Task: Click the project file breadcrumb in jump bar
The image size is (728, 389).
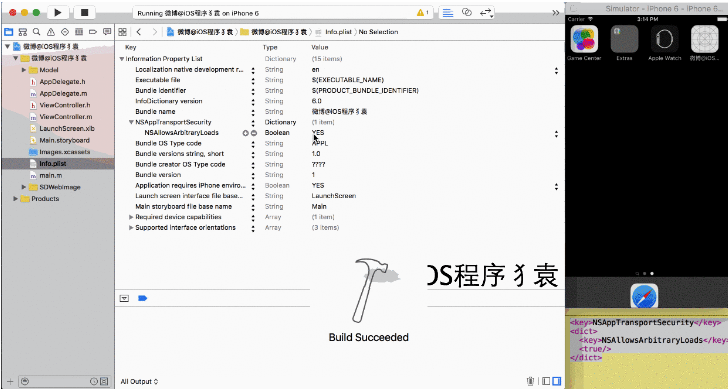Action: (200, 32)
